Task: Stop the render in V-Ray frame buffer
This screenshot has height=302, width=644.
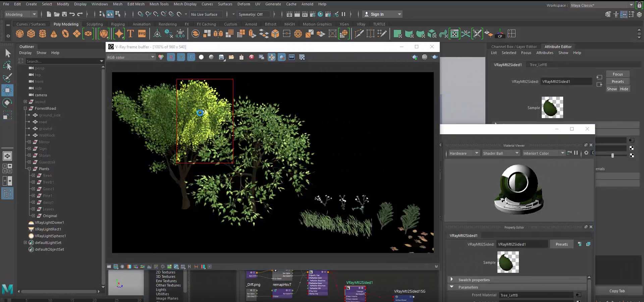Action: [x=252, y=57]
